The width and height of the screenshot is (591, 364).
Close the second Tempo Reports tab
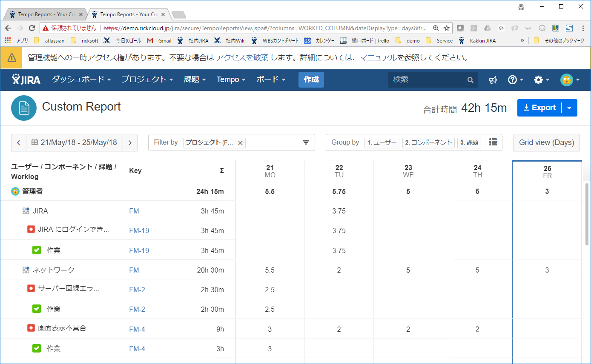tap(163, 14)
